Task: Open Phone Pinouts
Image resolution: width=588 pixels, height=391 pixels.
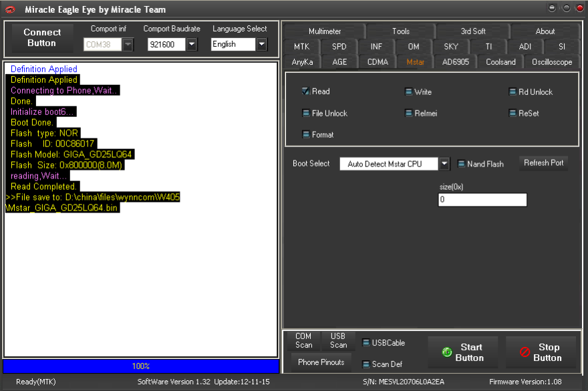Action: pos(321,362)
